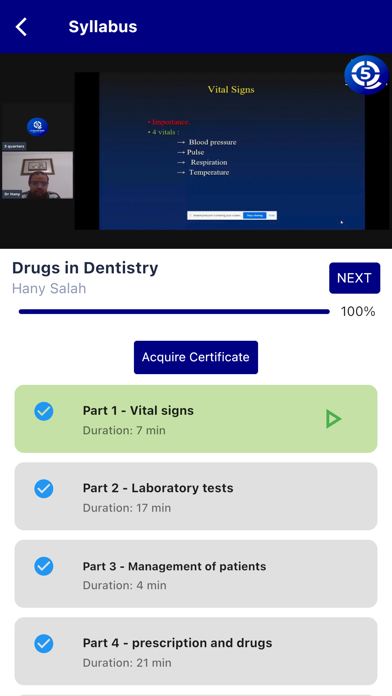Toggle the Part 2 Laboratory tests completion checkmark
This screenshot has width=392, height=696.
[44, 489]
